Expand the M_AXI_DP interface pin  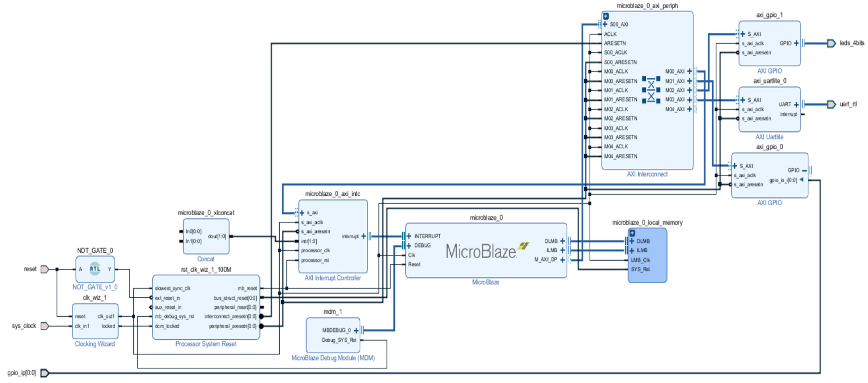[562, 260]
